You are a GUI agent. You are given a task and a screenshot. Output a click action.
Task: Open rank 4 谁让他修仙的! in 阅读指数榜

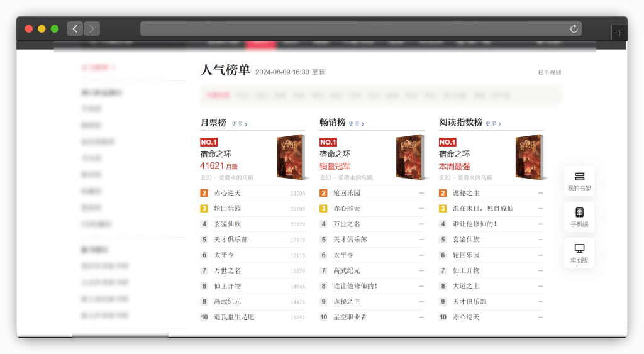(475, 224)
